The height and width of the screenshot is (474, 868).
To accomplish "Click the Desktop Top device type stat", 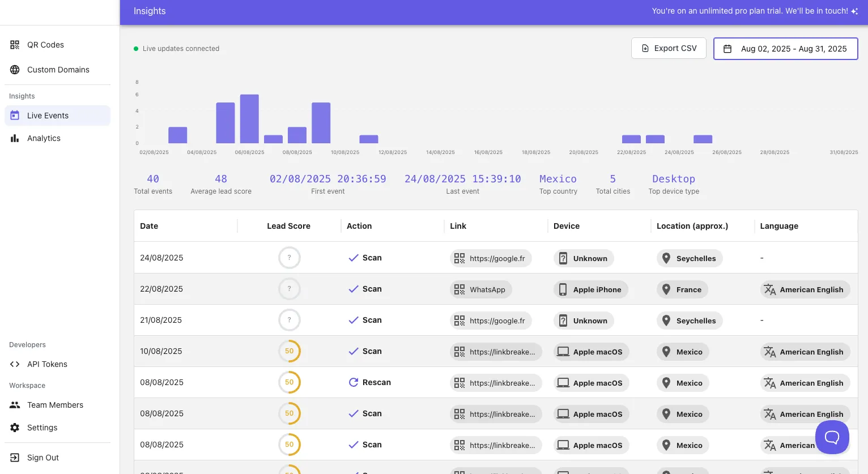I will [x=674, y=185].
